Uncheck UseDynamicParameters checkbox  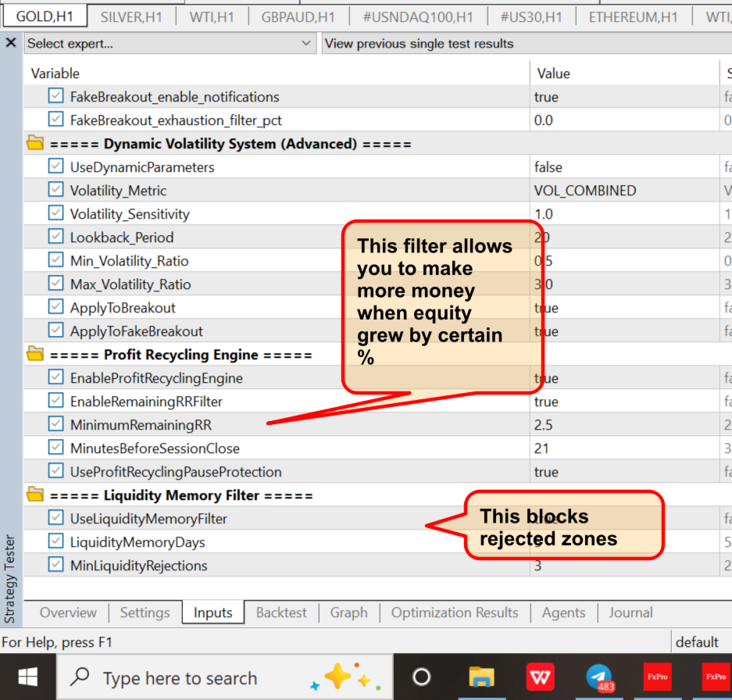point(55,166)
